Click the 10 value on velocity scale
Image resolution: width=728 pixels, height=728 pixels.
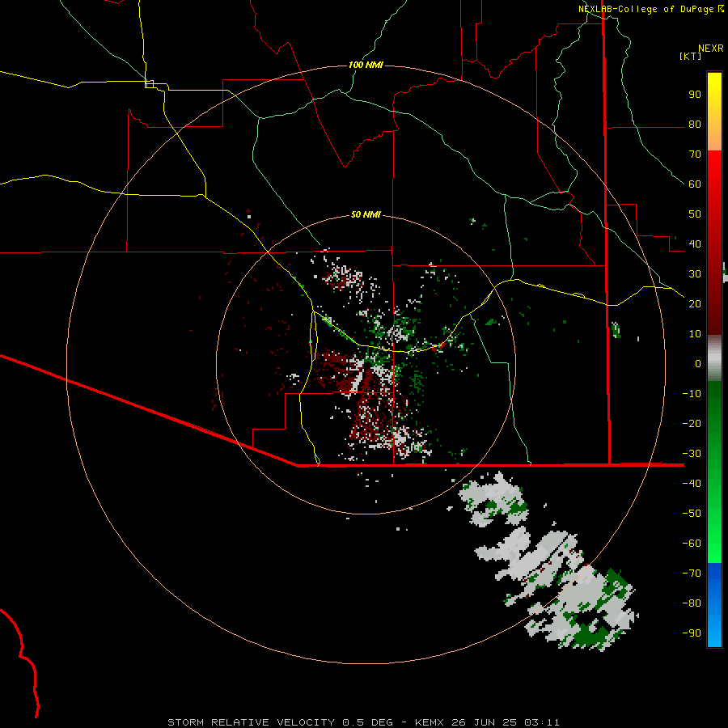[695, 334]
